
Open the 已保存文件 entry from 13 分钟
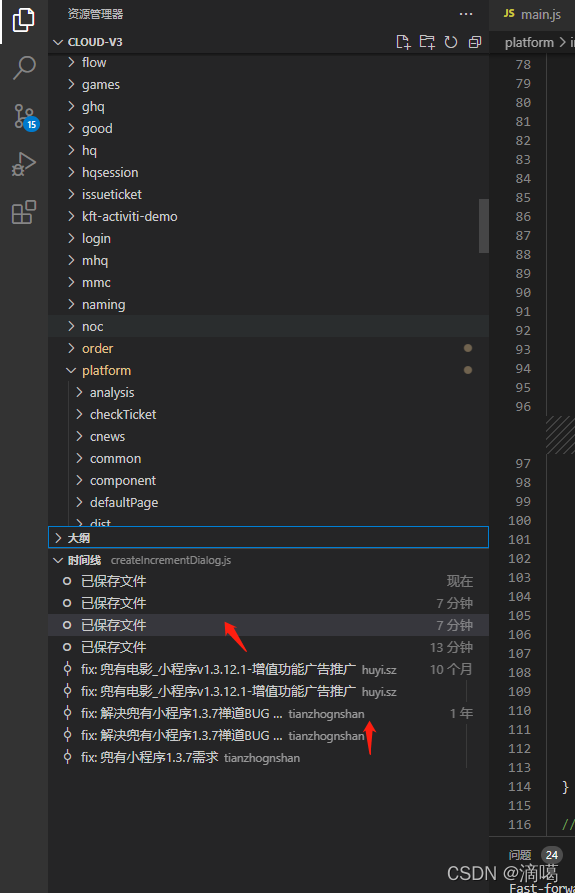[269, 647]
